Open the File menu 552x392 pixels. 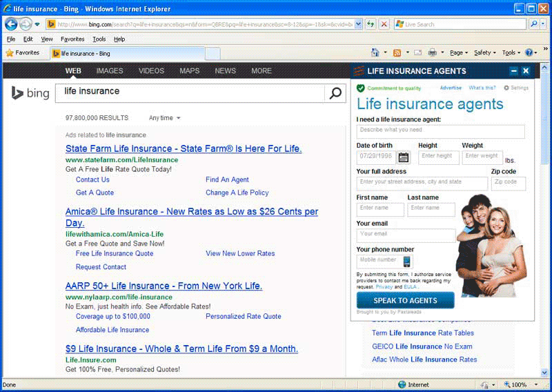(11, 39)
